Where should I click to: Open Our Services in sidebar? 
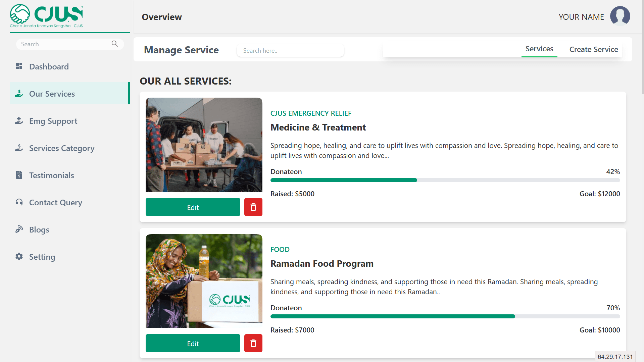52,94
